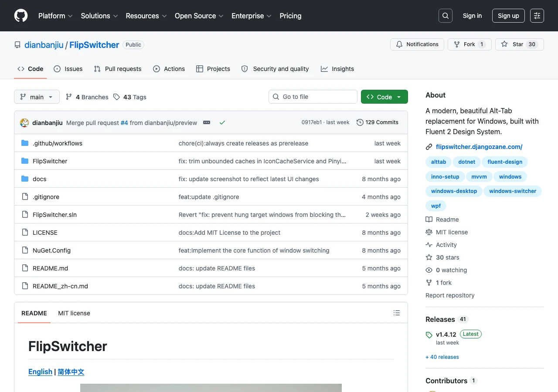The image size is (558, 392).
Task: Open + 40 releases link
Action: click(442, 357)
